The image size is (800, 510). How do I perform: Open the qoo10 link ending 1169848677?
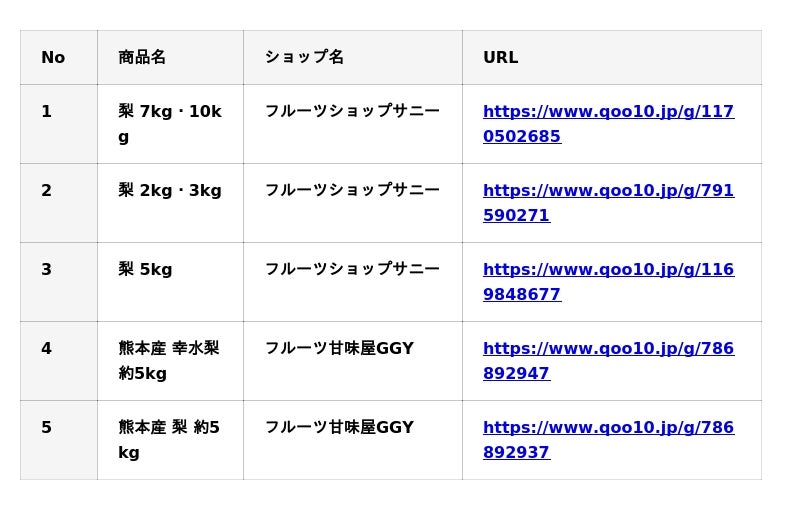click(x=608, y=270)
